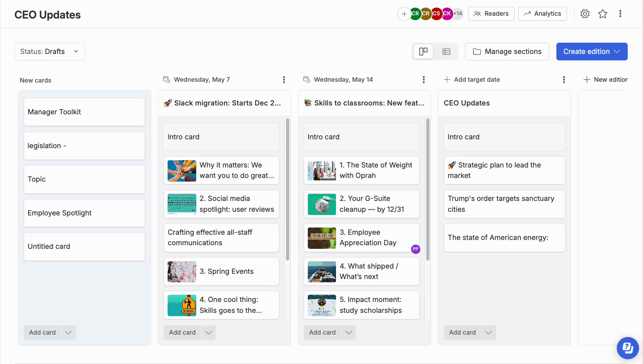Click Manage sections button
This screenshot has width=643, height=364.
tap(507, 52)
